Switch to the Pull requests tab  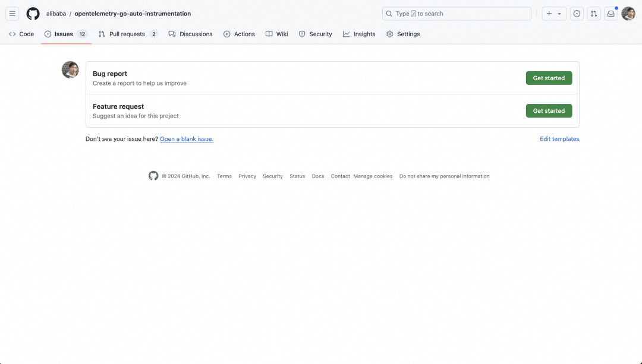(128, 34)
